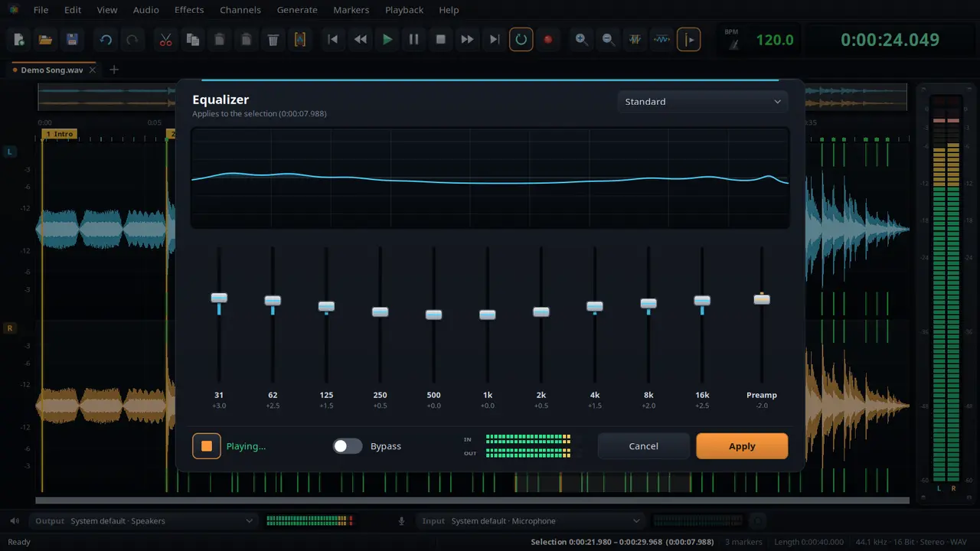This screenshot has height=551, width=980.
Task: Undo the last action
Action: [x=106, y=40]
